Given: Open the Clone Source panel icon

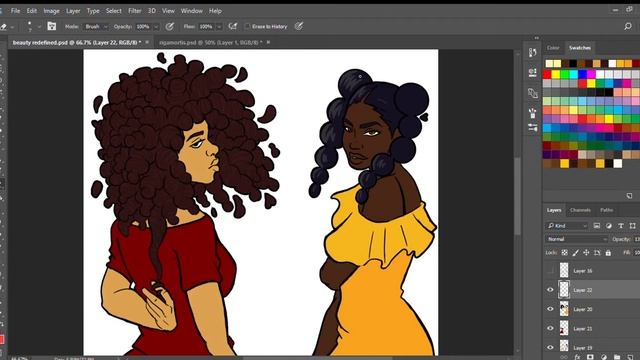Looking at the screenshot, I should 533,93.
